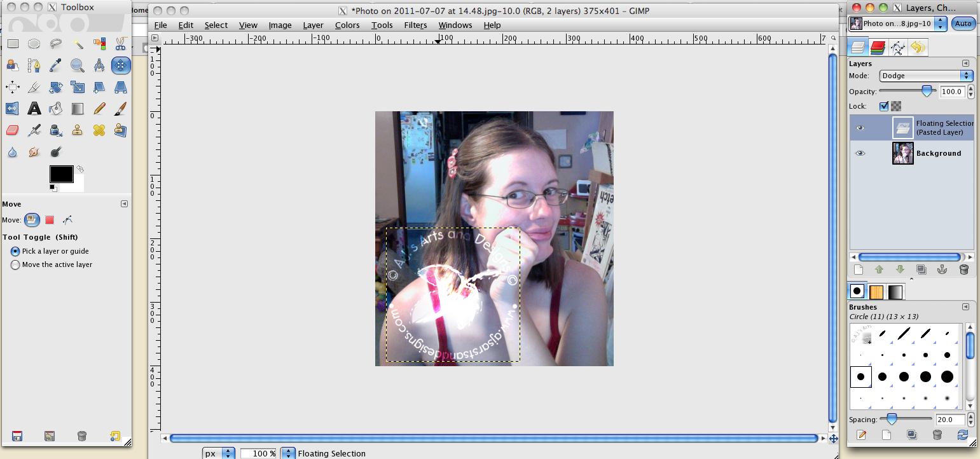Click the Auto button in Layers dock
Image resolution: width=980 pixels, height=459 pixels.
point(963,24)
